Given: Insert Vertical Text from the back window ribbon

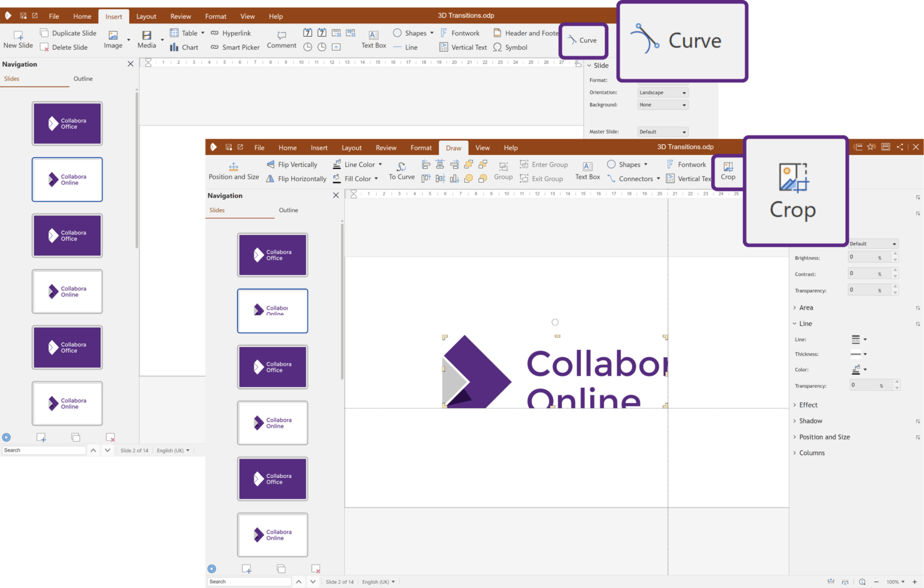Looking at the screenshot, I should [463, 47].
